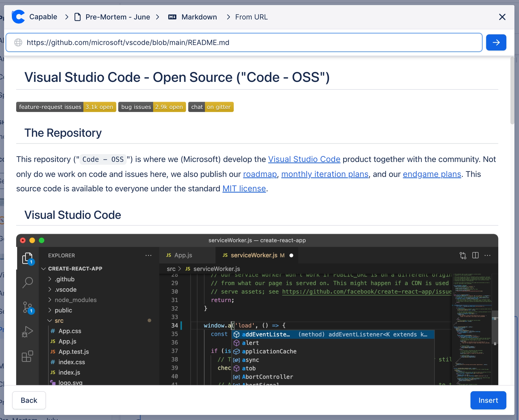Click the Insert button
519x420 pixels.
(488, 400)
